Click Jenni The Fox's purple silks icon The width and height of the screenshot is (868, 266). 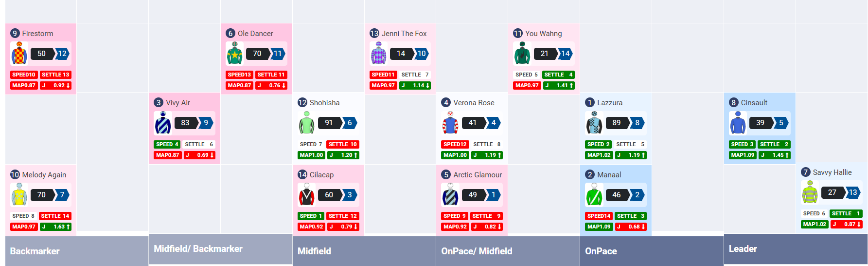pyautogui.click(x=378, y=54)
